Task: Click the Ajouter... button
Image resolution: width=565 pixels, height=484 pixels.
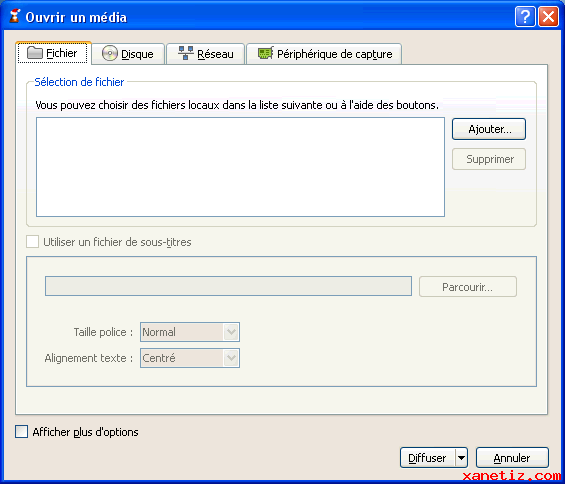Action: coord(489,129)
